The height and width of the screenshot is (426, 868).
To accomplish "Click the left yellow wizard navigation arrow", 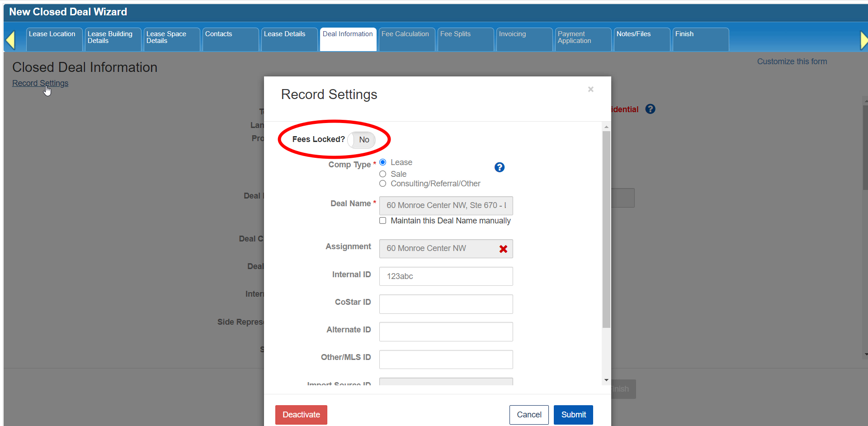I will tap(10, 40).
